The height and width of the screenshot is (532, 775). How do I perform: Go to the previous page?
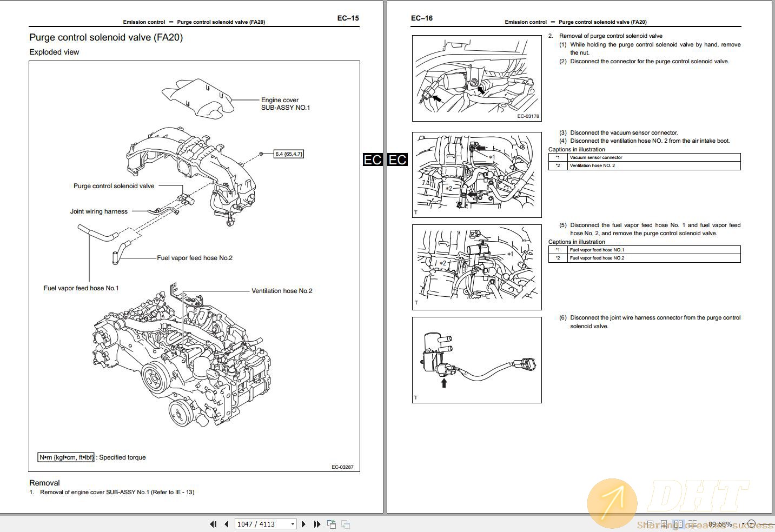click(227, 524)
